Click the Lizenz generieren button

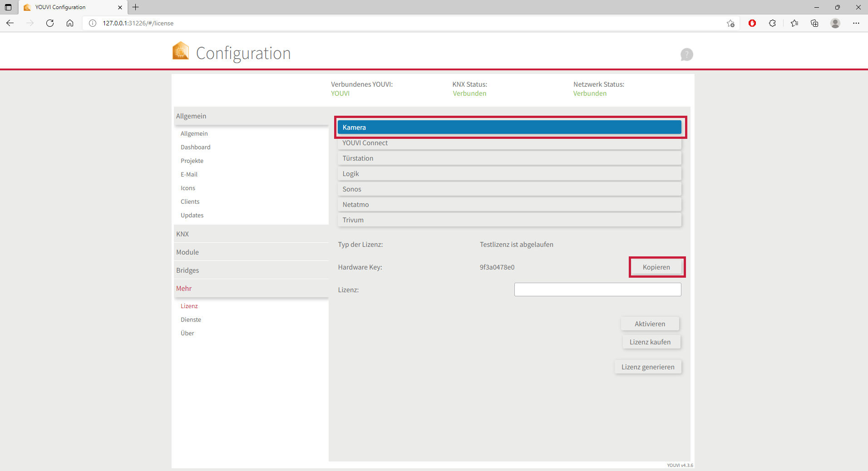(648, 367)
